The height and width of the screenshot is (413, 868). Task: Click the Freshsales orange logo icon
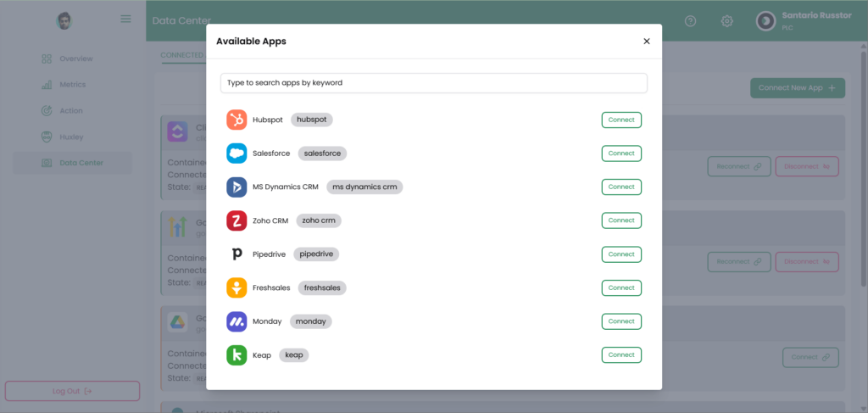pos(236,287)
